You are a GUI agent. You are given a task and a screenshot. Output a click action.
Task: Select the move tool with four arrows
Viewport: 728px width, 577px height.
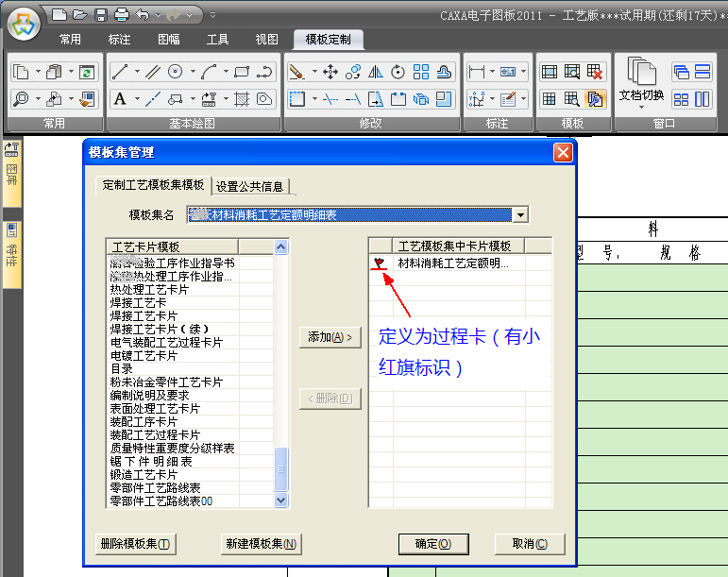(x=330, y=72)
